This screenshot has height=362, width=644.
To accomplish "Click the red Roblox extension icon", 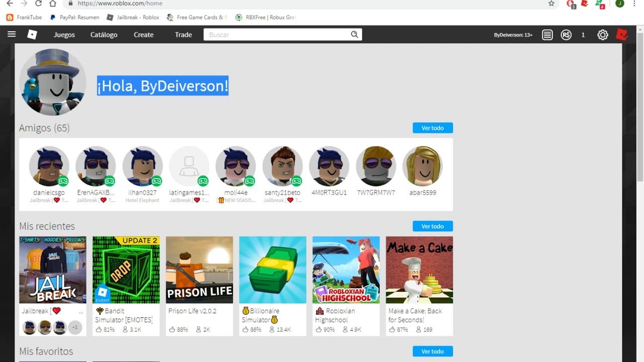I will 585,4.
